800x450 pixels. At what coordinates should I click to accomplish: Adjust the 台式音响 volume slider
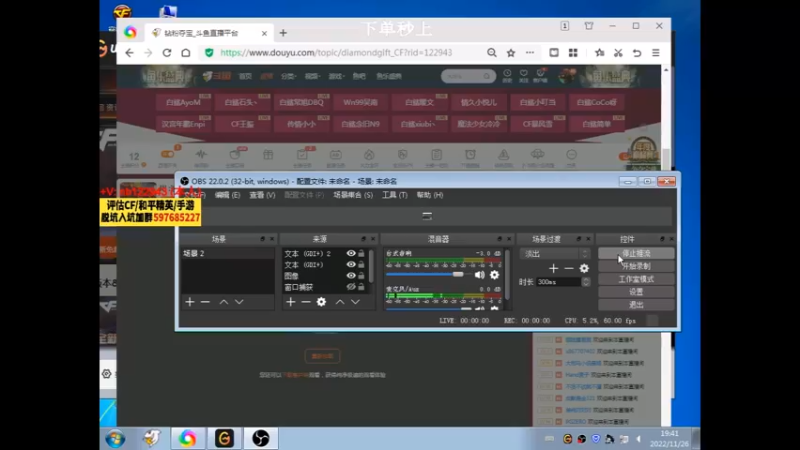coord(458,274)
